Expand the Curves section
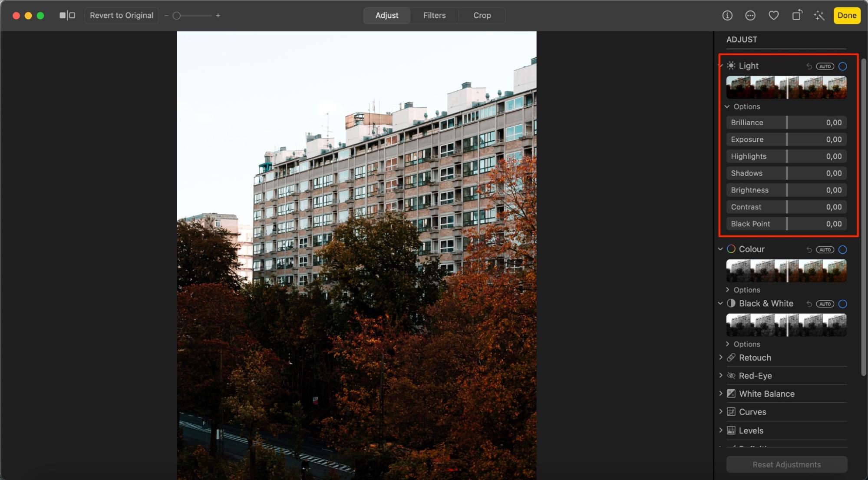Viewport: 868px width, 480px height. (721, 411)
